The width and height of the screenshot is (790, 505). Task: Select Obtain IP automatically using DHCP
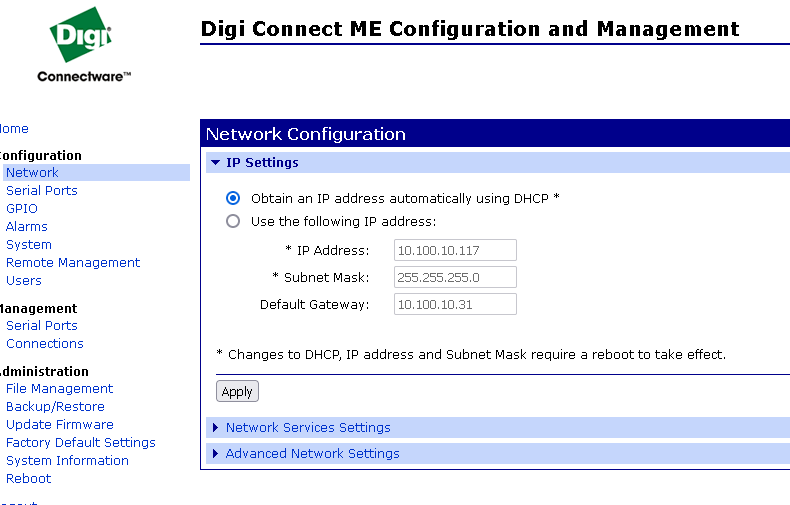(233, 198)
